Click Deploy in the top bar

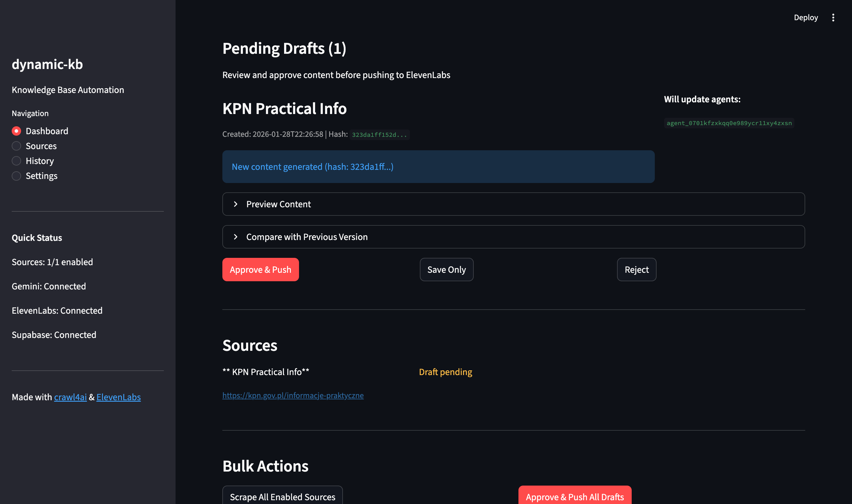point(806,17)
